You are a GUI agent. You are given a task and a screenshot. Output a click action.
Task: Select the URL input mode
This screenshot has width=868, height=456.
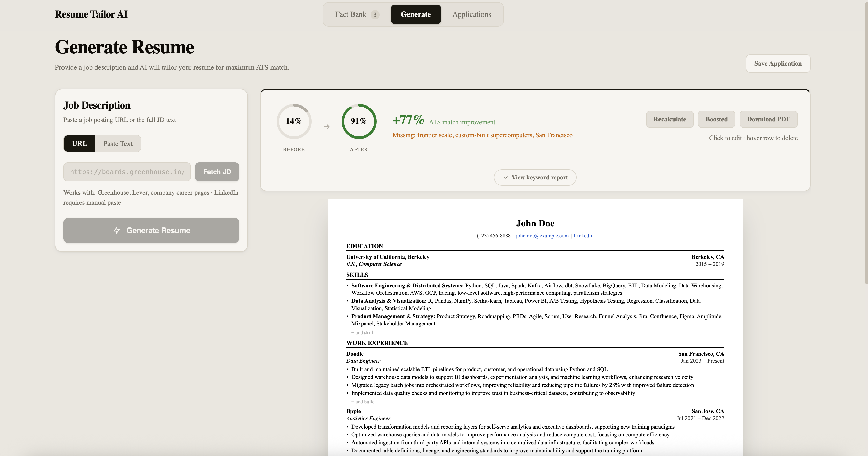(79, 143)
